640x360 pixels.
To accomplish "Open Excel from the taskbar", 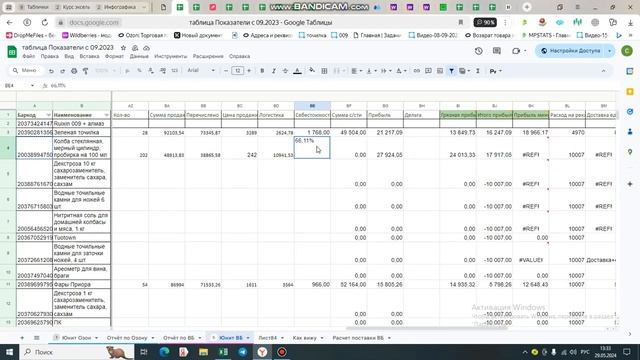I will click(x=223, y=352).
